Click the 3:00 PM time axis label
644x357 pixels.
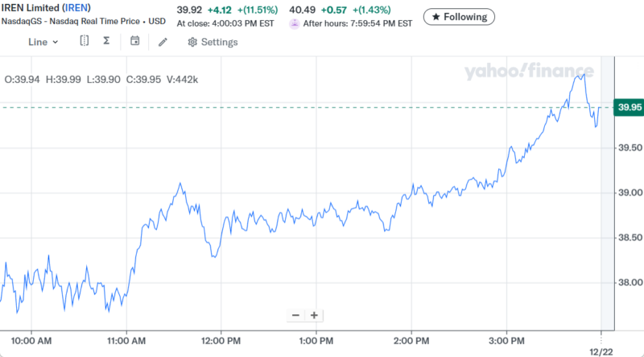point(507,341)
